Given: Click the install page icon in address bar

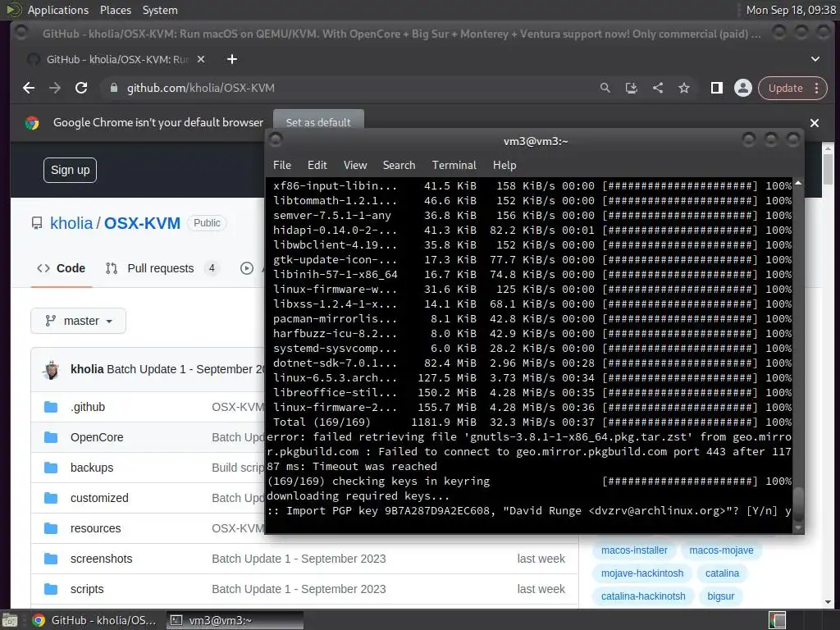Looking at the screenshot, I should pos(631,88).
